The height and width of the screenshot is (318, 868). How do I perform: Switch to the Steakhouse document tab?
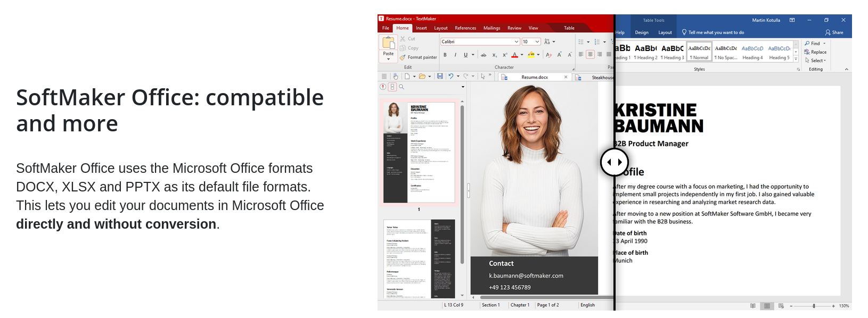[594, 77]
